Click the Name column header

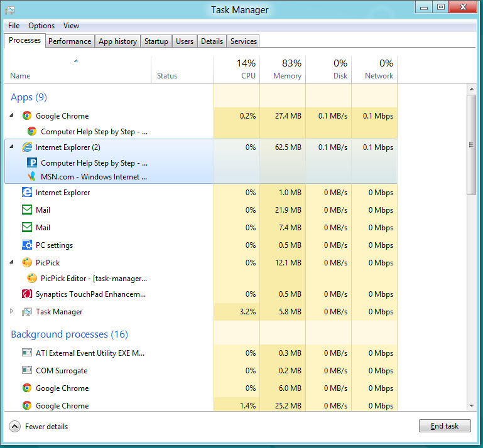[78, 70]
